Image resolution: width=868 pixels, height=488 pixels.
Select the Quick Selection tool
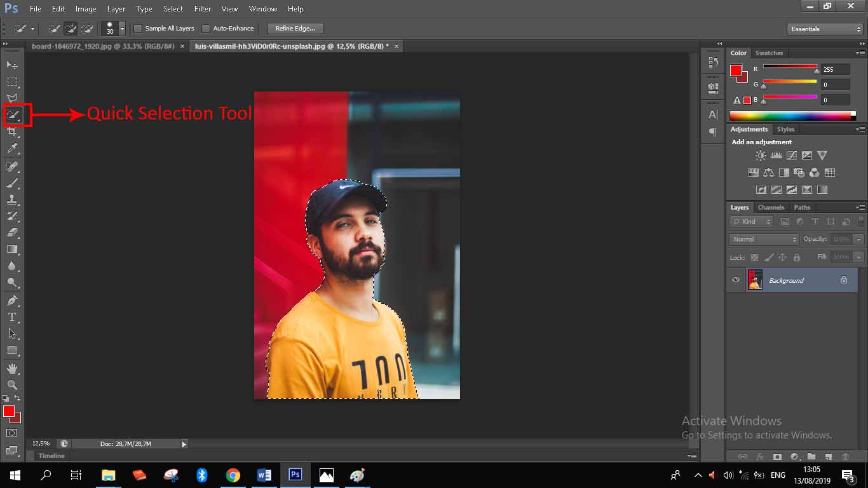(x=13, y=115)
